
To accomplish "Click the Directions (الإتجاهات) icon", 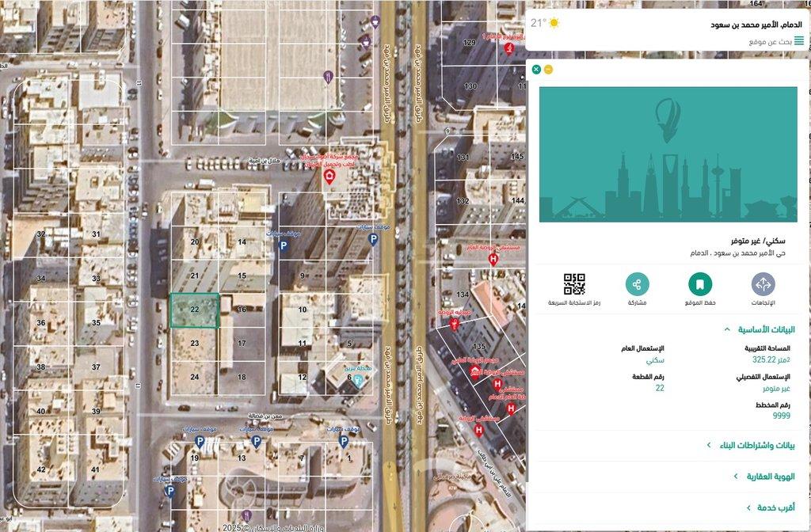I will point(763,284).
